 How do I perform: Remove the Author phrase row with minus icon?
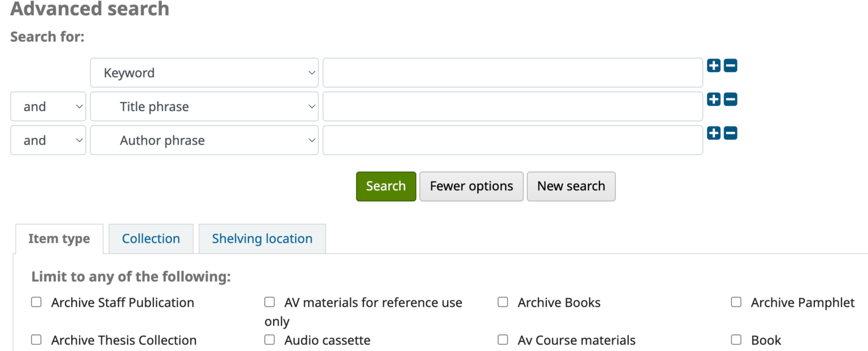730,133
